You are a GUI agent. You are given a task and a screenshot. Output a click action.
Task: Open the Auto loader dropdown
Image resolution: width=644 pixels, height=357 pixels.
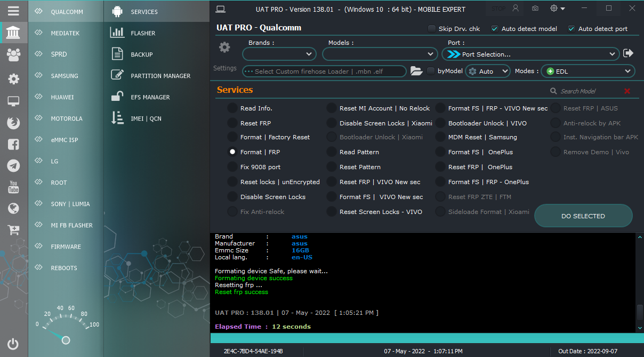click(488, 71)
